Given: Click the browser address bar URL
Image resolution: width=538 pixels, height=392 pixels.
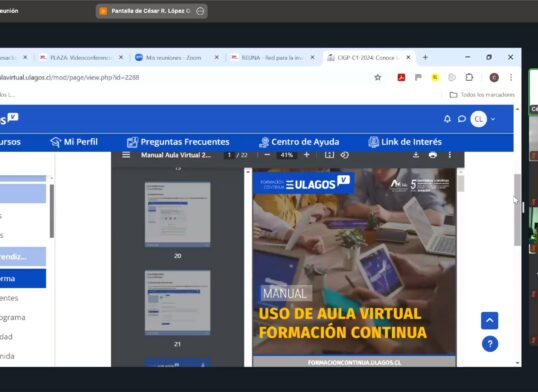Looking at the screenshot, I should [70, 78].
